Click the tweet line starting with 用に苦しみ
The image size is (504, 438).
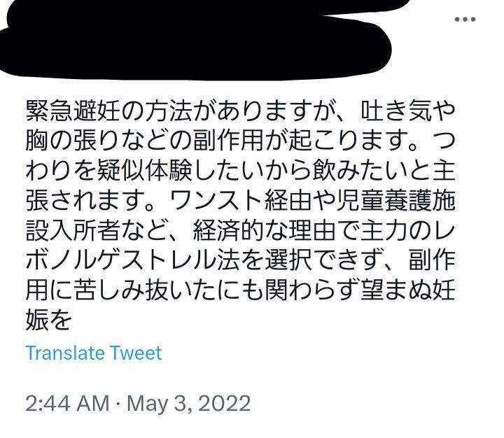[240, 290]
